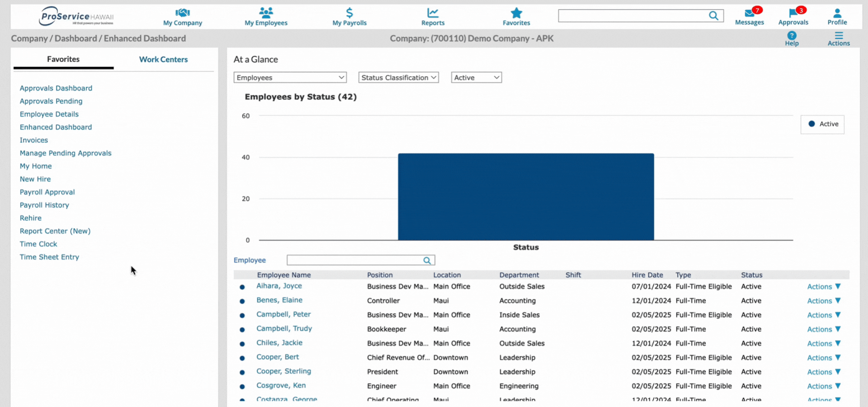Expand Actions for Benes, Elaine
The image size is (868, 407).
pyautogui.click(x=824, y=301)
